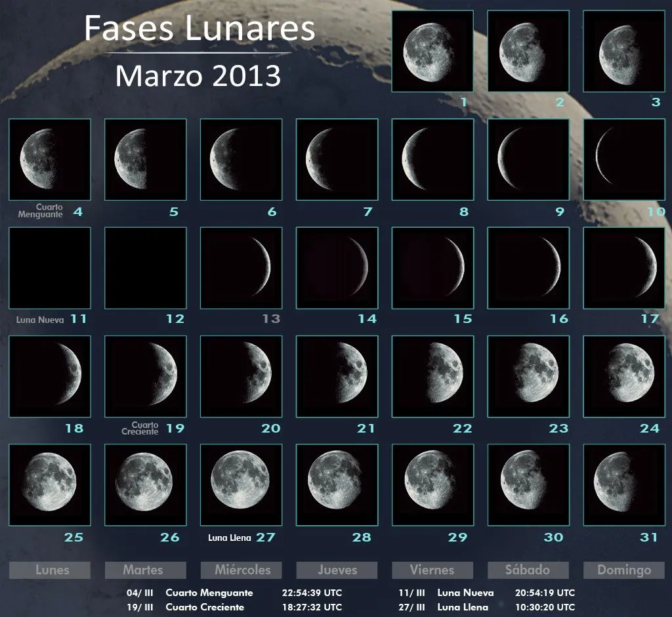Select the Jueves weekday label
Image resolution: width=672 pixels, height=617 pixels.
pos(337,570)
